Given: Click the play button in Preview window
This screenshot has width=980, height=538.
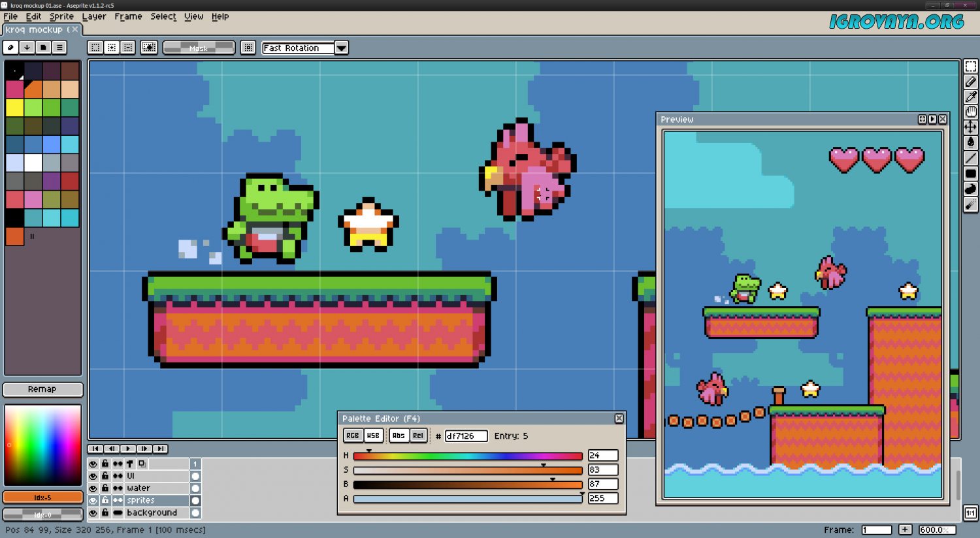Looking at the screenshot, I should (932, 119).
